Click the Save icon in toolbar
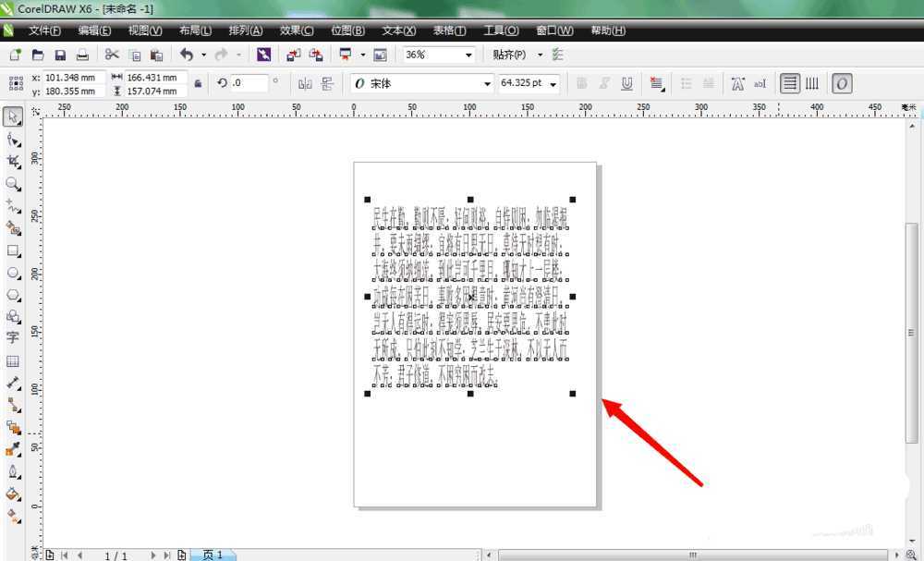 coord(60,55)
